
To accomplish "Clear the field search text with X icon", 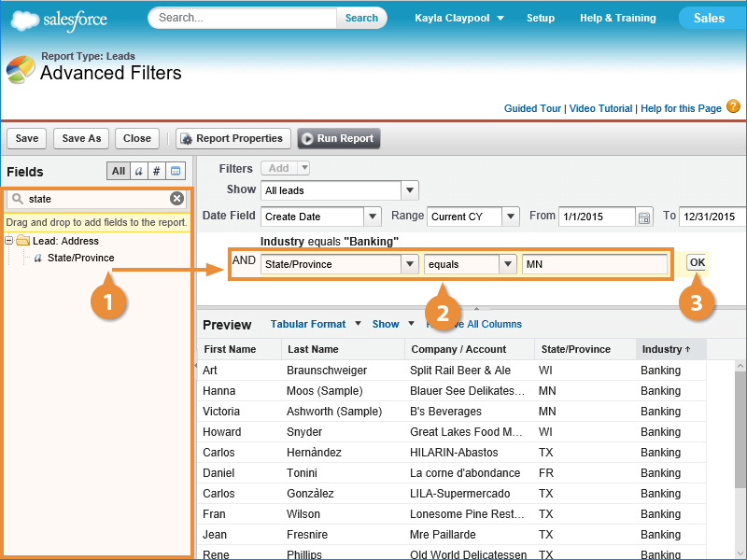I will point(176,199).
